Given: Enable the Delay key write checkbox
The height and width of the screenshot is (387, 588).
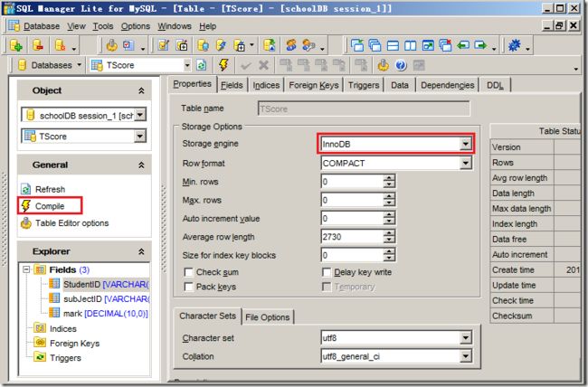Looking at the screenshot, I should pos(327,272).
